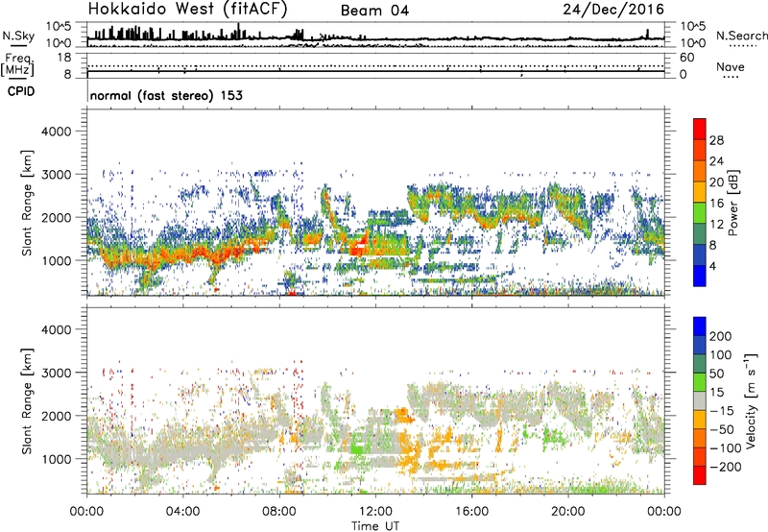Pick the teal power segment between 8 and 12

[x=700, y=234]
